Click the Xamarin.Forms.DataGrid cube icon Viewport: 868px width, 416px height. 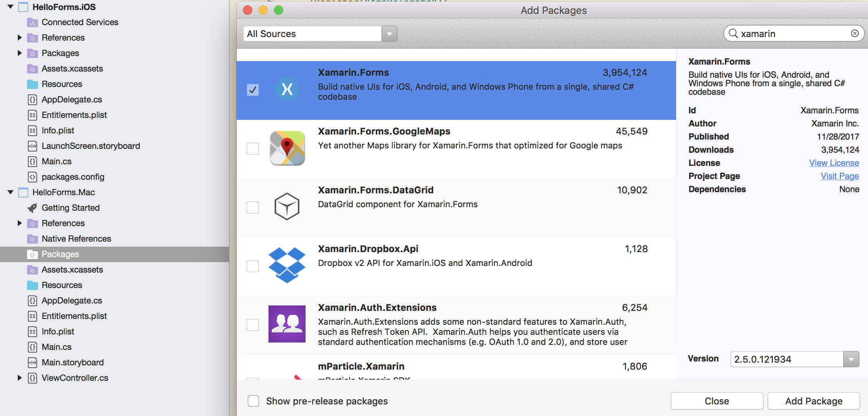[x=287, y=206]
